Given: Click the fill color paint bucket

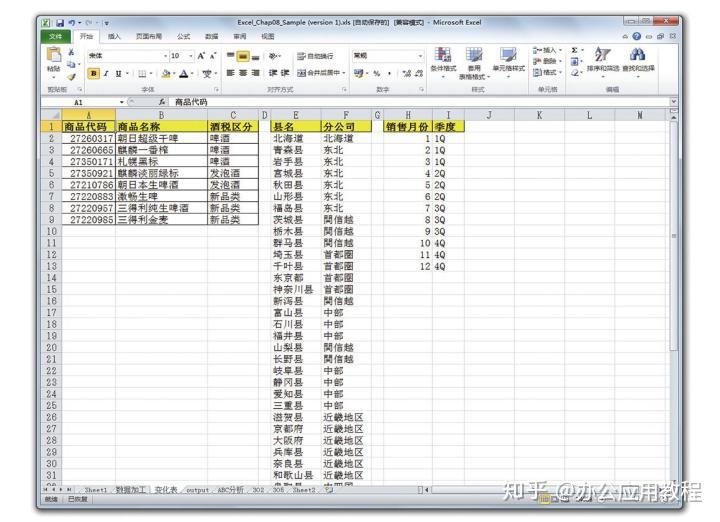Looking at the screenshot, I should coord(166,73).
